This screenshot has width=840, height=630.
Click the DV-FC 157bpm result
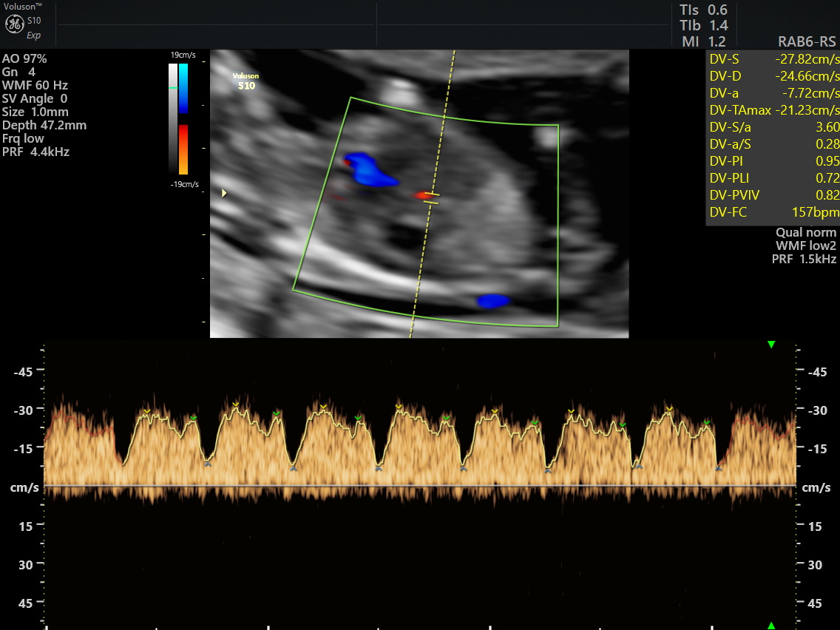click(773, 212)
